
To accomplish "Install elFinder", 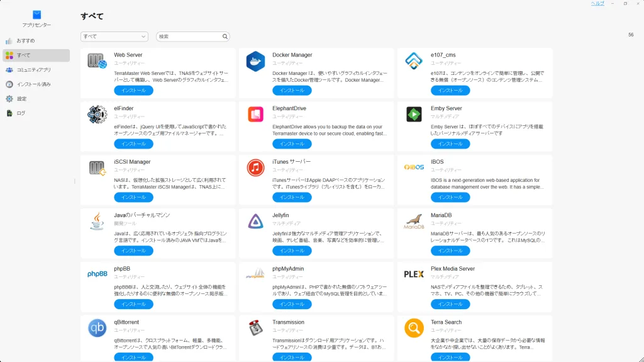I will coord(133,144).
